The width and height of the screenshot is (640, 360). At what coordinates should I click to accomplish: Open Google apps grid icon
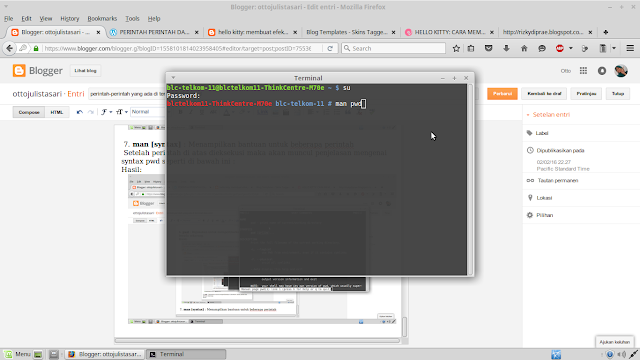tap(583, 71)
